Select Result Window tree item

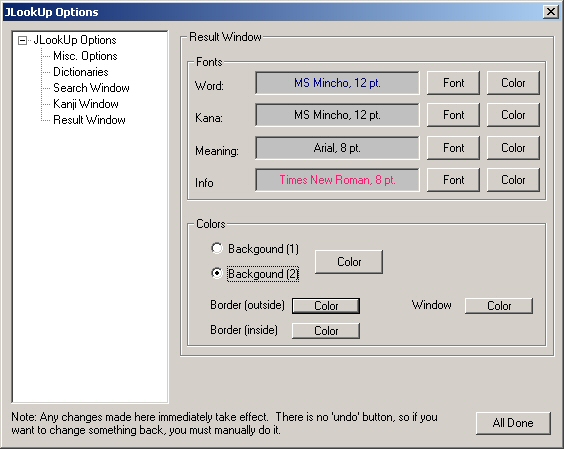pyautogui.click(x=89, y=120)
